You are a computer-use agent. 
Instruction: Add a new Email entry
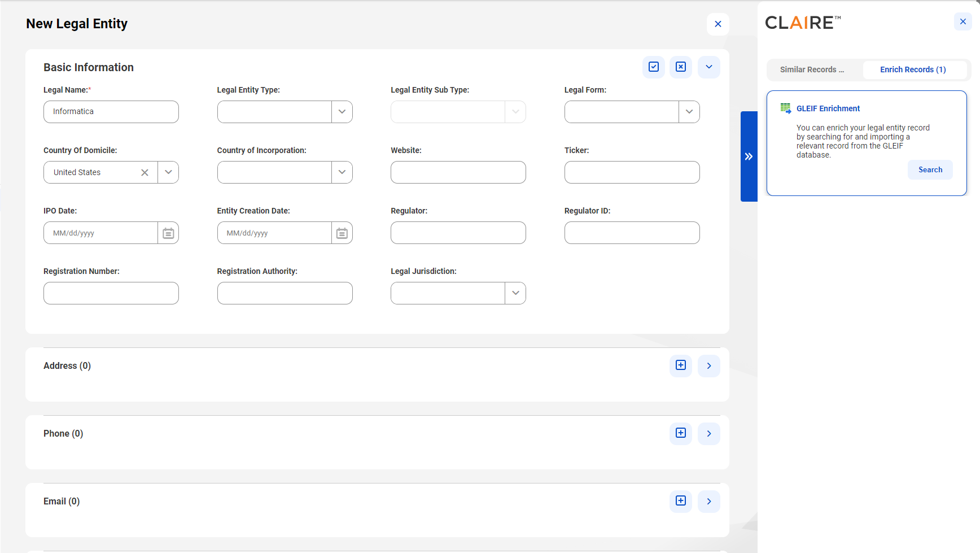681,501
